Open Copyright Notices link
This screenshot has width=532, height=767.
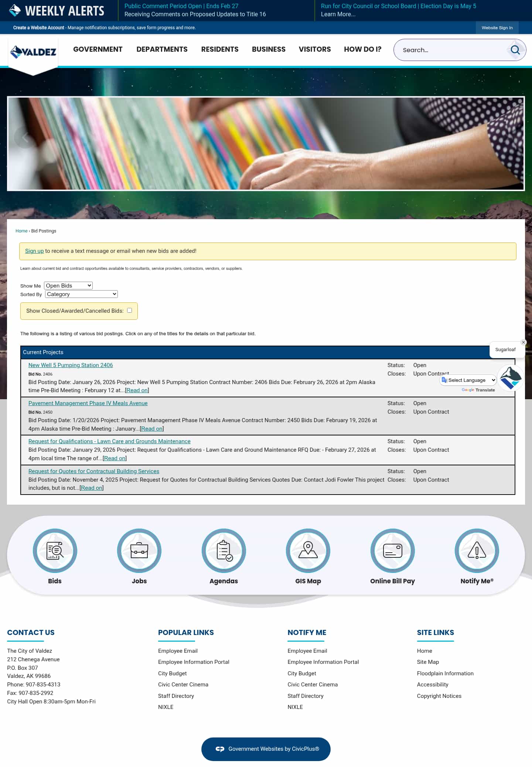(439, 696)
